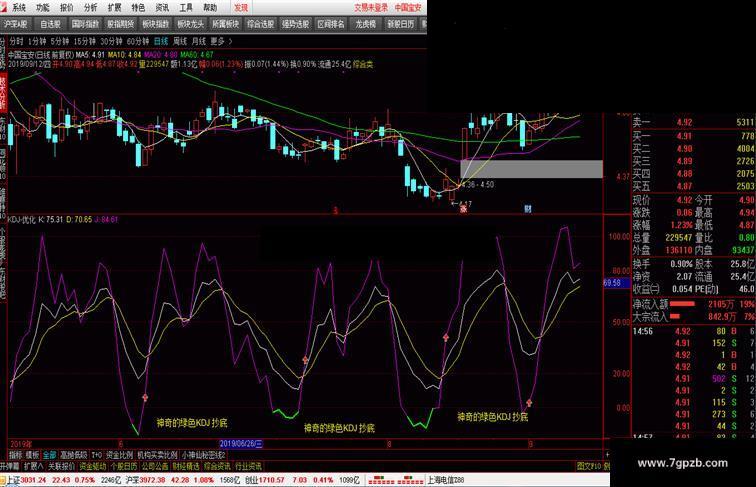
Task: Open the 公司公告 tab
Action: coord(155,466)
